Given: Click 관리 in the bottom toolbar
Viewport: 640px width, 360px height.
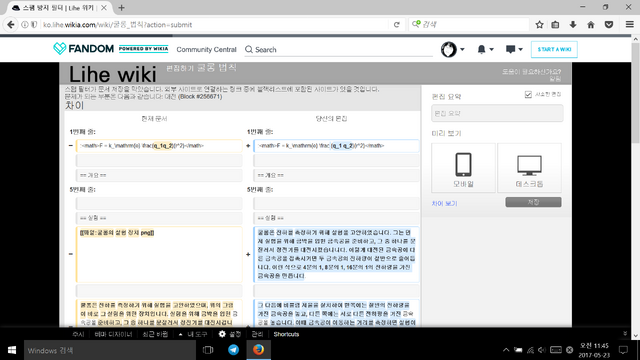Looking at the screenshot, I should [257, 334].
